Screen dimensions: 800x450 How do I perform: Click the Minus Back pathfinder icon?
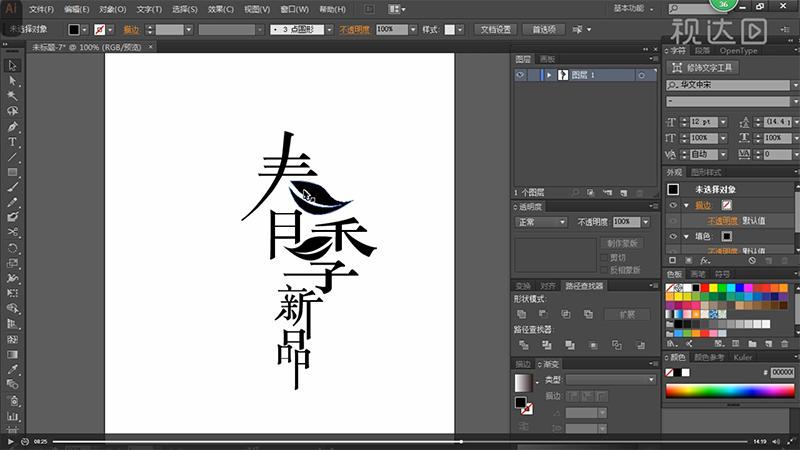coord(641,345)
